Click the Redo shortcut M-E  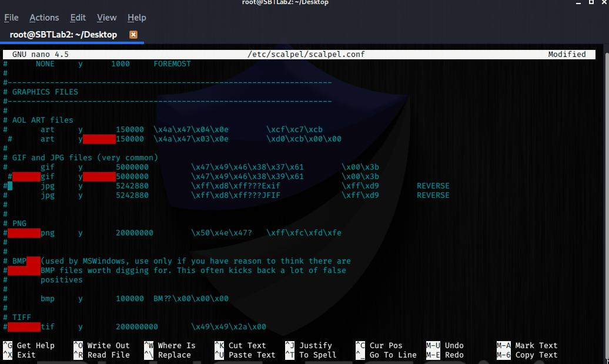point(445,355)
